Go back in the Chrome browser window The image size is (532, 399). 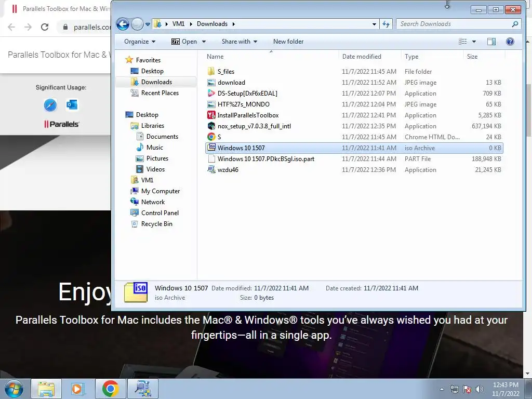[x=11, y=27]
